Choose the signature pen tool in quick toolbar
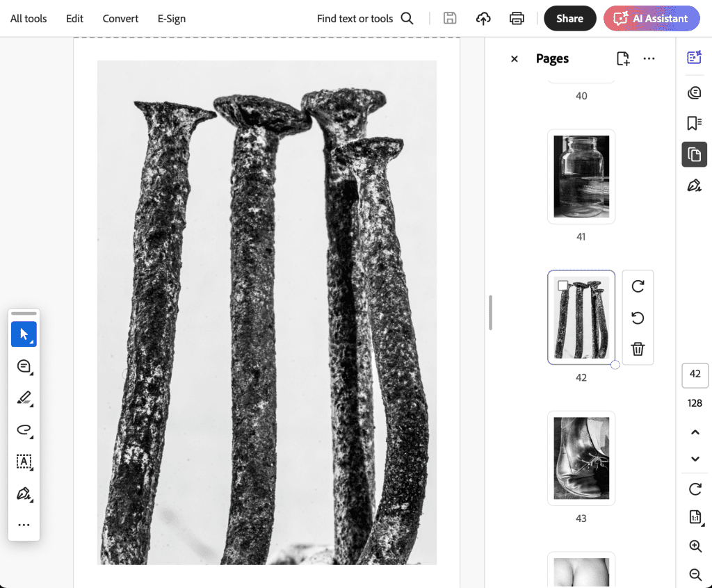The image size is (712, 588). 24,493
